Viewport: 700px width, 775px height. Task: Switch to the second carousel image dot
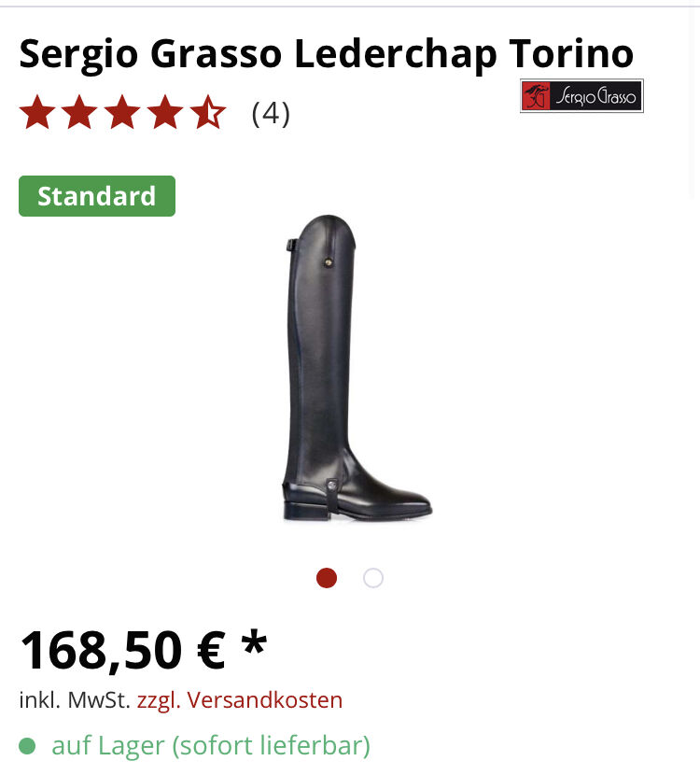coord(373,578)
